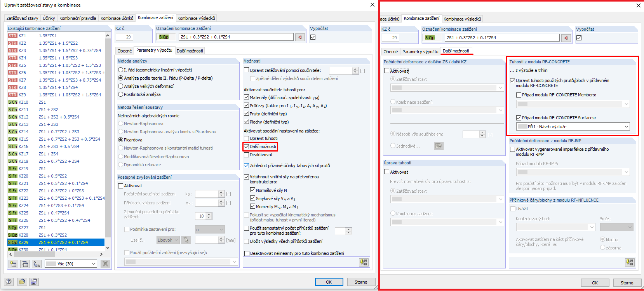Click the red STR badge of KZ1 row

point(12,36)
